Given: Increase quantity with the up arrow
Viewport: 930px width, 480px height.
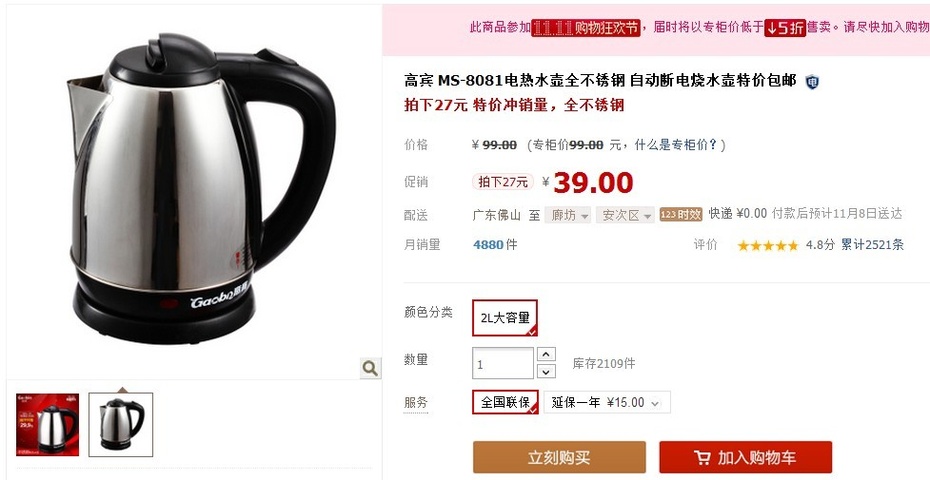Looking at the screenshot, I should pyautogui.click(x=546, y=354).
